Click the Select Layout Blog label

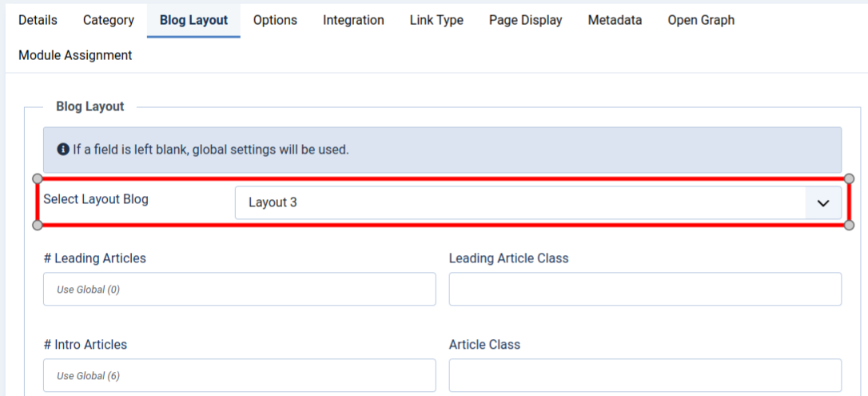click(96, 199)
